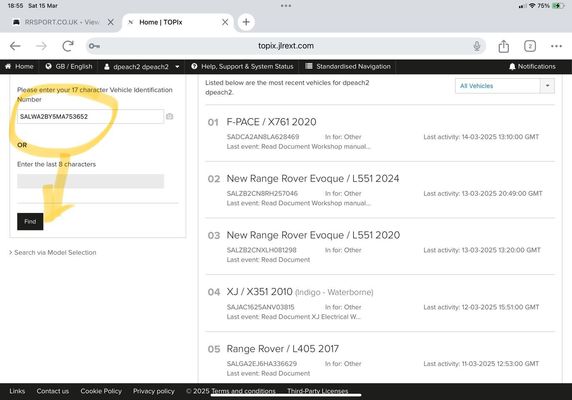Click Home in the TOPIx navigation bar
This screenshot has width=572, height=400.
point(19,66)
